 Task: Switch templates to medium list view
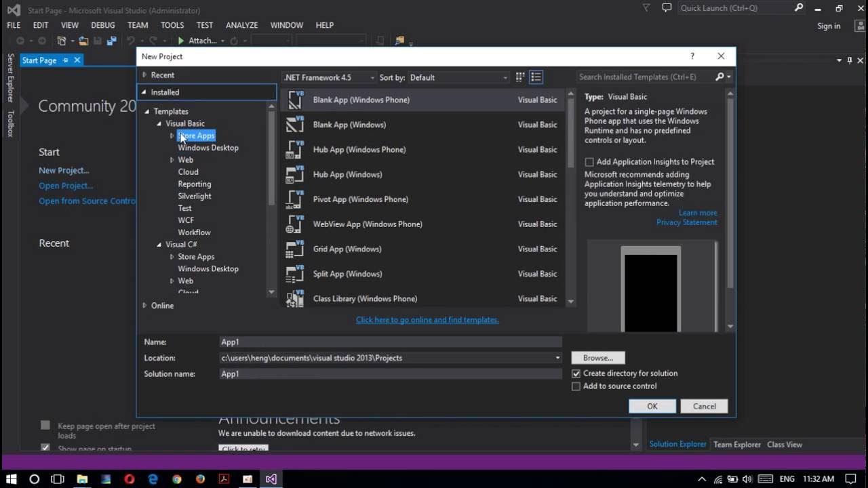pyautogui.click(x=536, y=77)
